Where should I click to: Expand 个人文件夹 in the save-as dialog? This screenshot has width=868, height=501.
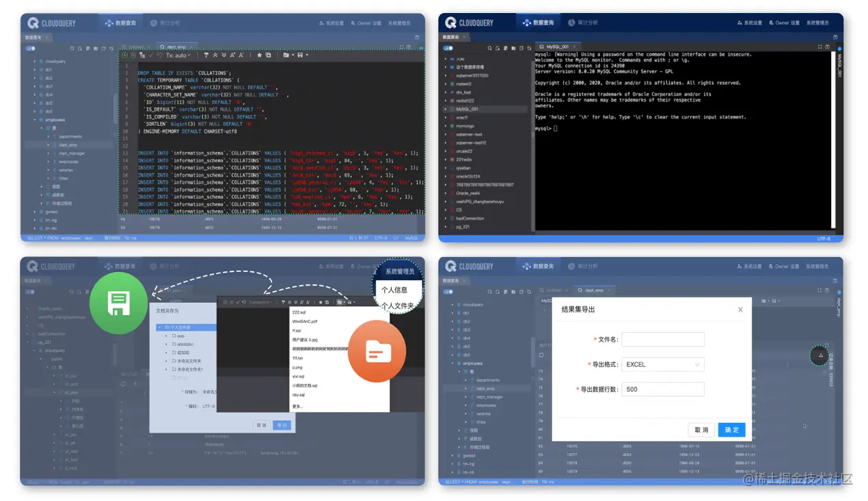tap(159, 327)
